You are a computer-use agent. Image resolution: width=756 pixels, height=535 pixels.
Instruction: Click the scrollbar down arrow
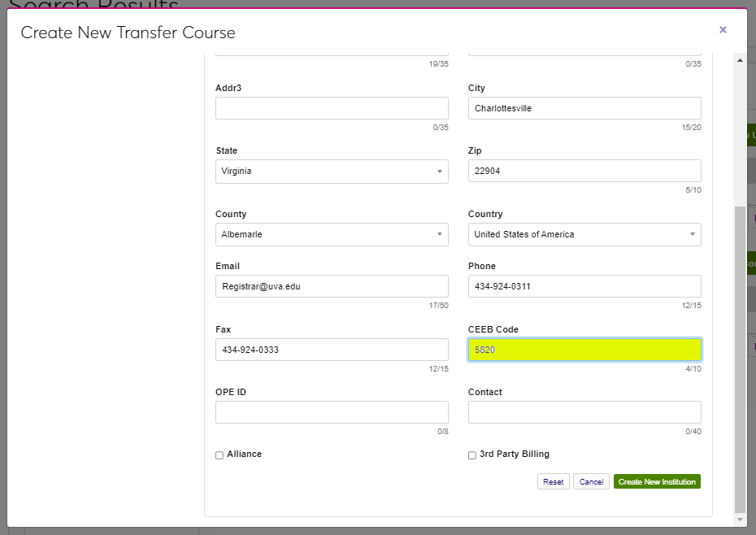point(740,520)
